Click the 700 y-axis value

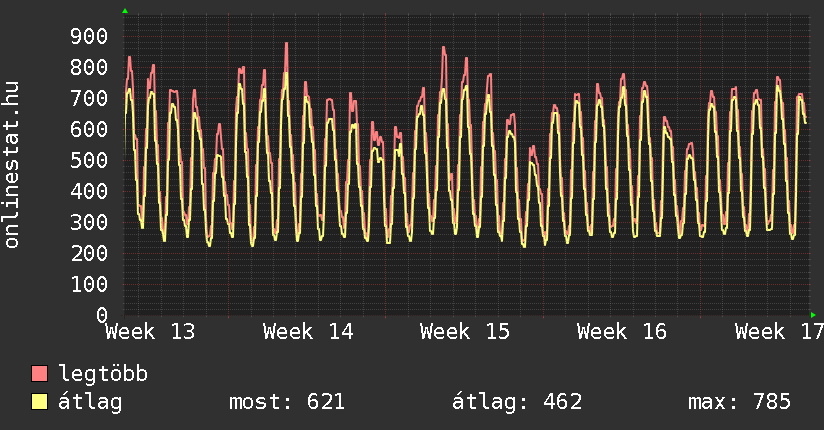coord(89,99)
